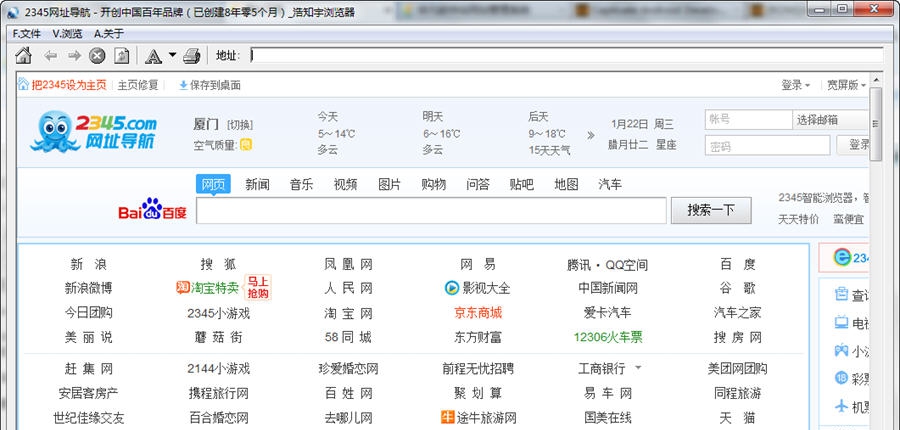
Task: Click the 登录 button beside password field
Action: pyautogui.click(x=854, y=145)
